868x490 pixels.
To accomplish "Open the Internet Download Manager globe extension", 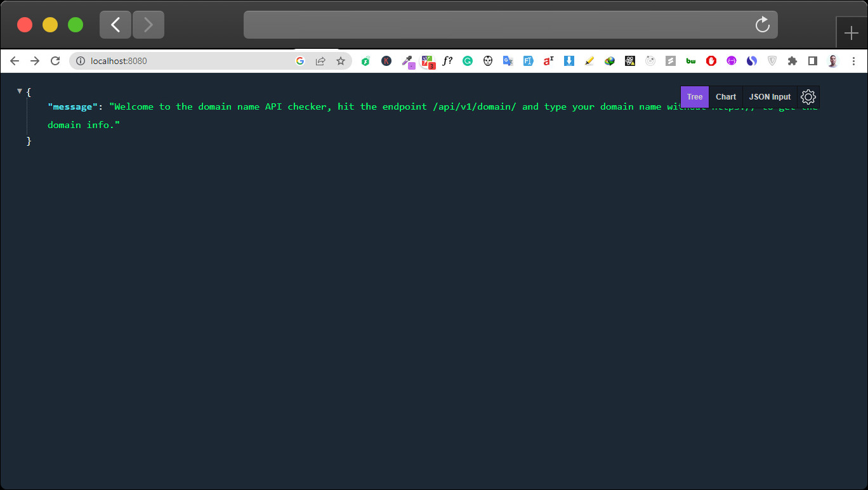I will tap(610, 61).
